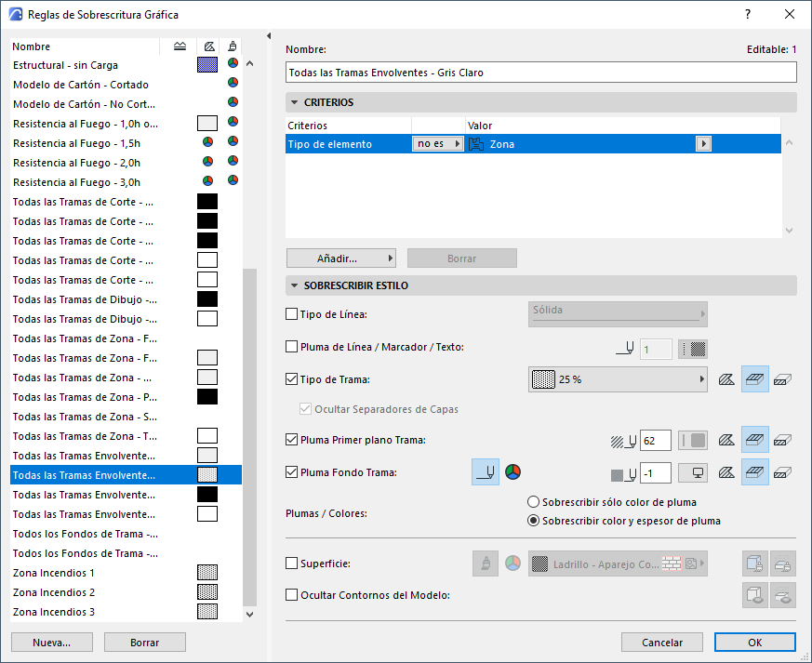Enable the Superficie checkbox

(291, 564)
